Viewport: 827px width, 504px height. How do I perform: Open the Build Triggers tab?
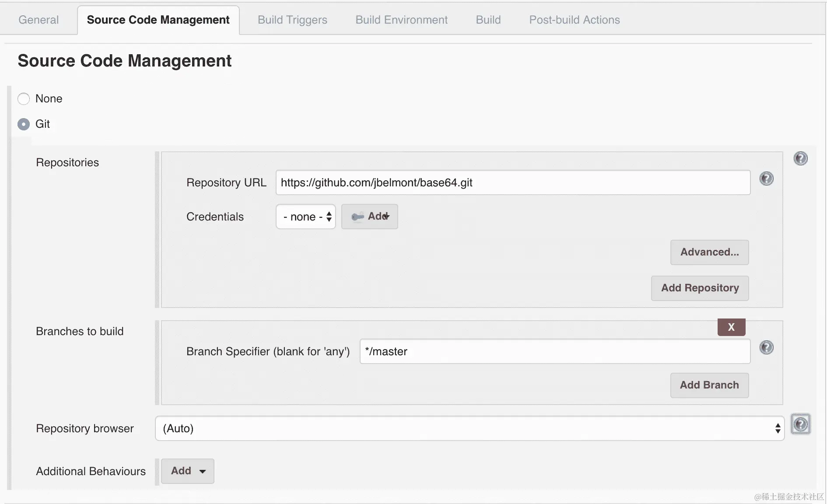tap(292, 20)
